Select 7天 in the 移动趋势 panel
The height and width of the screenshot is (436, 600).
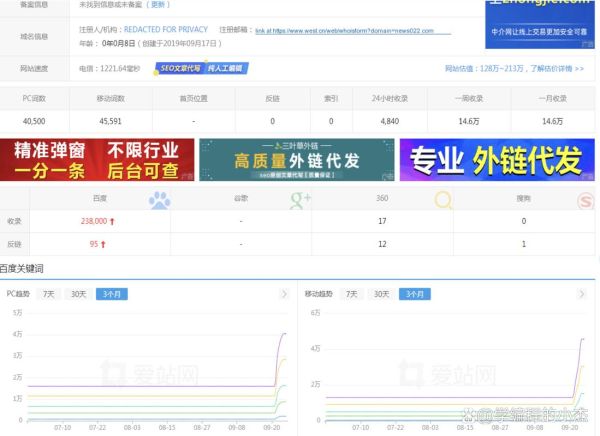[x=352, y=294]
